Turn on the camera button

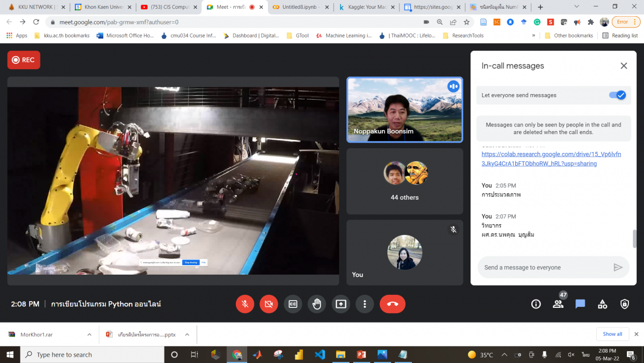click(269, 304)
